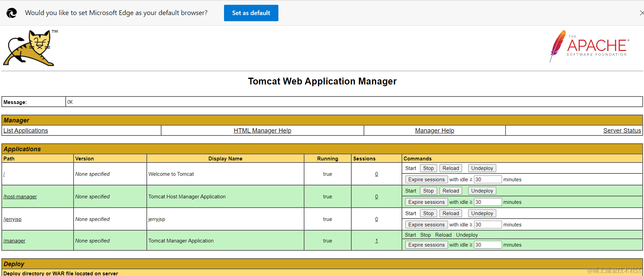Click 'Tomcat Manager Application' display name
Viewport: 644px width, 276px height.
[x=181, y=241]
